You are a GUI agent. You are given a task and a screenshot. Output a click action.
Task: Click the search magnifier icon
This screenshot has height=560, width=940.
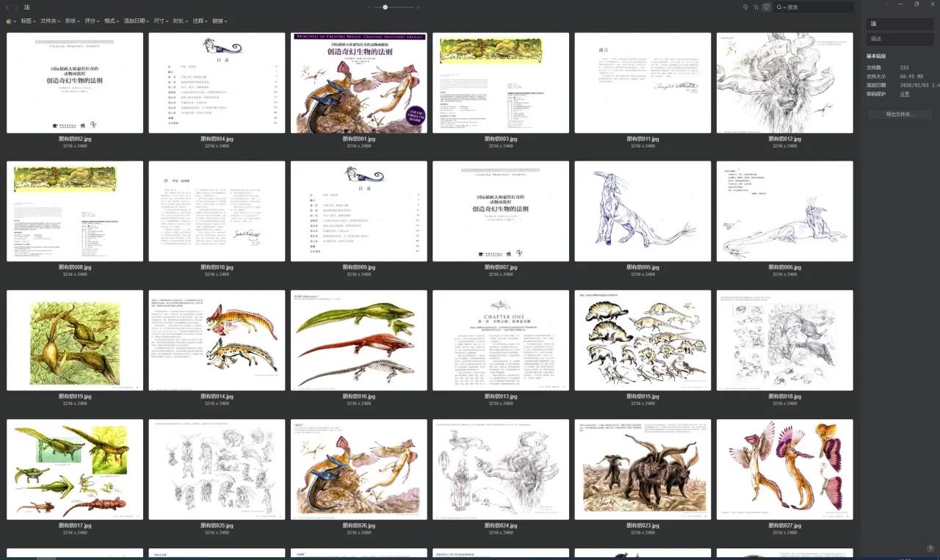[780, 7]
